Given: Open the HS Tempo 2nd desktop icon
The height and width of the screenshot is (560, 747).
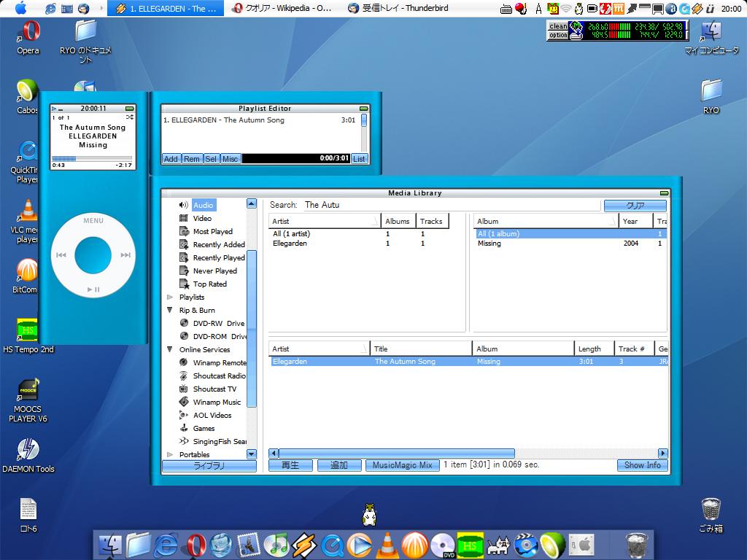Looking at the screenshot, I should [28, 335].
